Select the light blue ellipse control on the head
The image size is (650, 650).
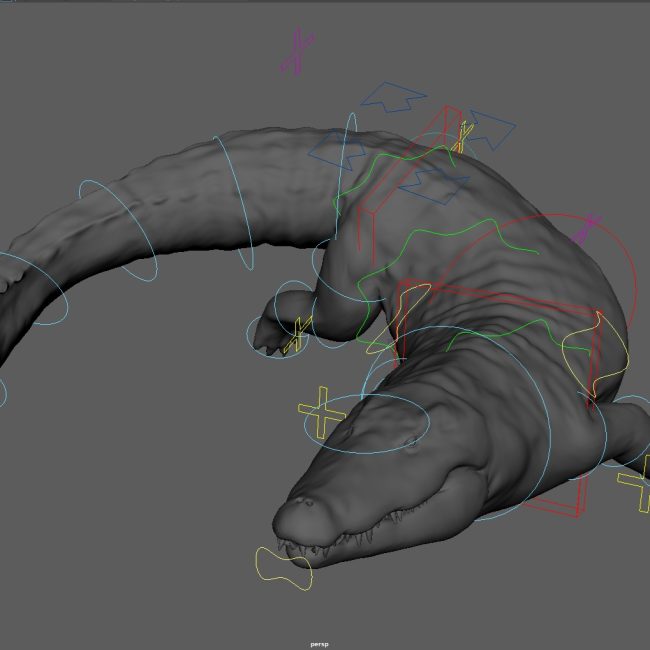pos(366,424)
